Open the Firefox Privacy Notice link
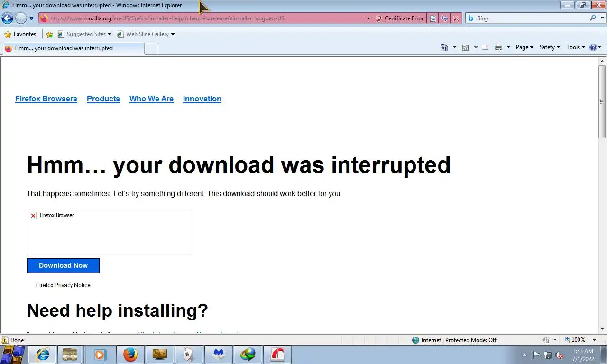The width and height of the screenshot is (607, 364). point(63,285)
